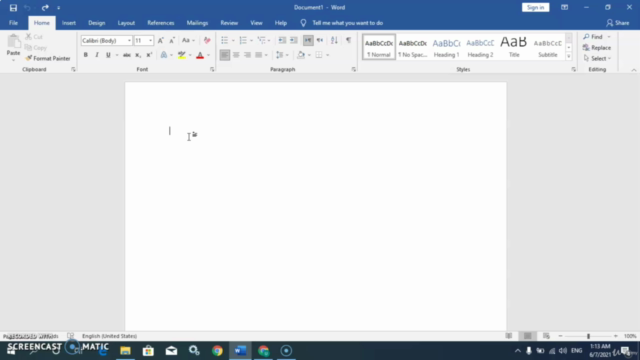640x360 pixels.
Task: Apply paragraph shading paint bucket
Action: [x=301, y=55]
